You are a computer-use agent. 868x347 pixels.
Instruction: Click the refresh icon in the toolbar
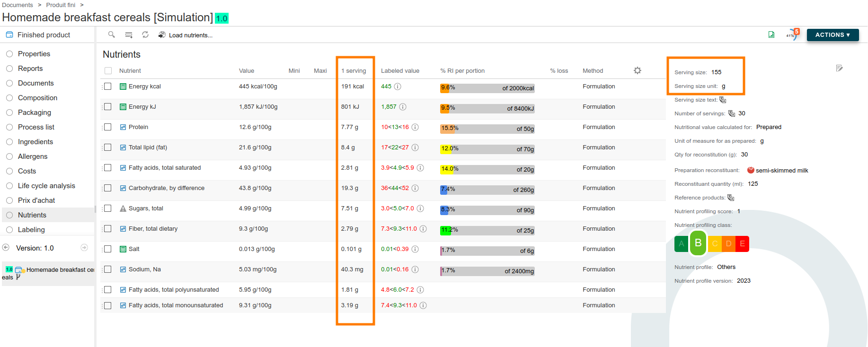click(145, 35)
